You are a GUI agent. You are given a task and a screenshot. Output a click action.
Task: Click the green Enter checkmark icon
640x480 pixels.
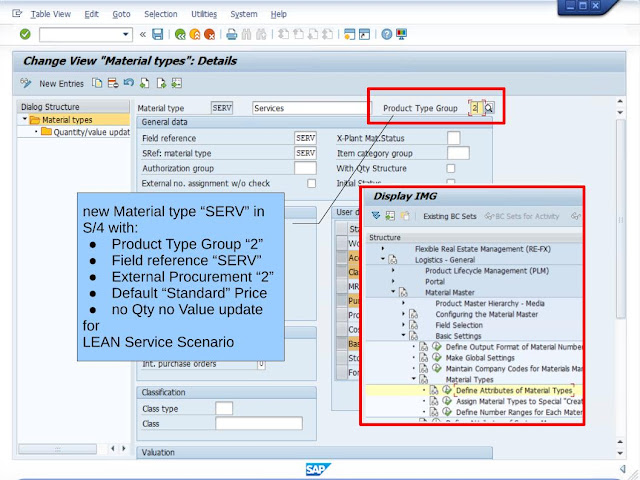tap(25, 34)
